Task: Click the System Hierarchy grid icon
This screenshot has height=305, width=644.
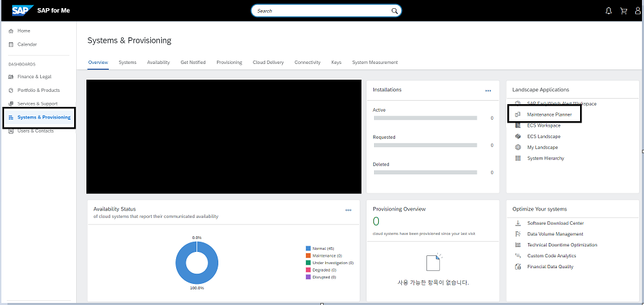Action: (518, 158)
